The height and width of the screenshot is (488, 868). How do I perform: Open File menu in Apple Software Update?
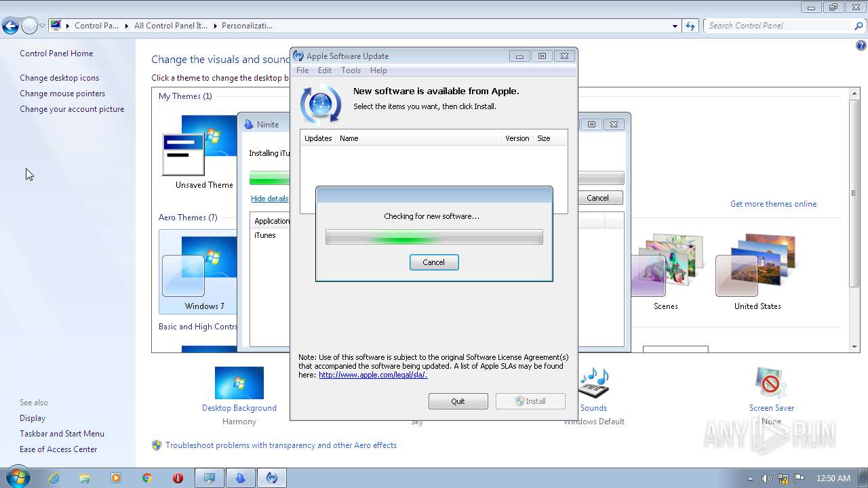click(302, 70)
